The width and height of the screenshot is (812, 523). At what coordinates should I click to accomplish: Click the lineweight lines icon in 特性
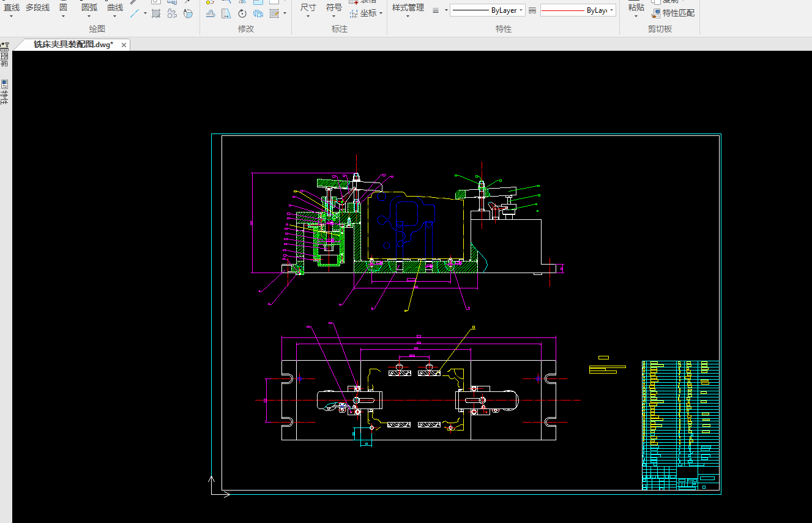click(436, 10)
